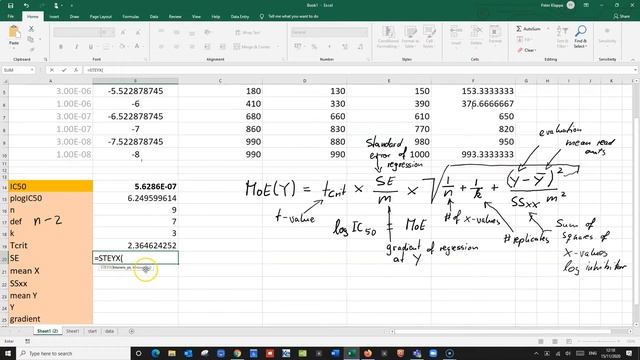
Task: Switch to the Insert ribbon tab
Action: pos(54,17)
